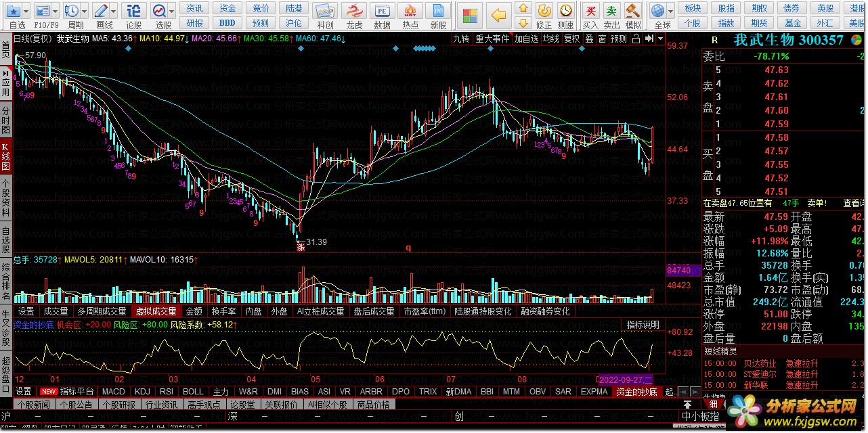Screen dimensions: 868x433
Task: Toggle the chart lock icon
Action: coord(636,39)
